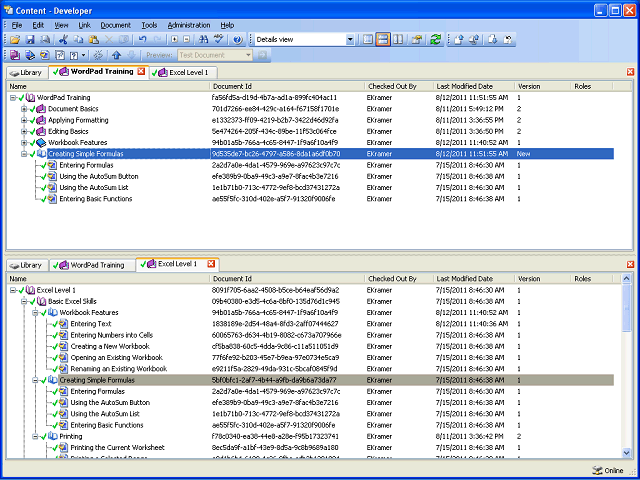
Task: Click the green Refresh arrows icon
Action: coord(436,40)
